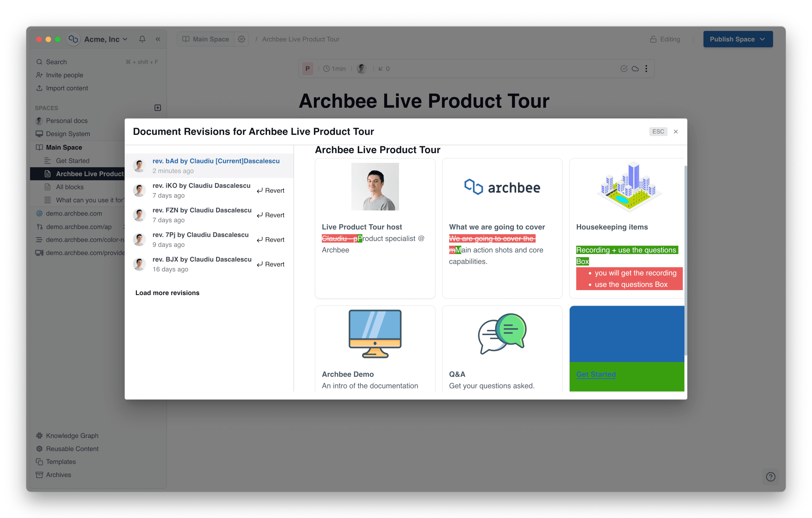The width and height of the screenshot is (812, 518).
Task: Click Load more revisions
Action: point(167,293)
